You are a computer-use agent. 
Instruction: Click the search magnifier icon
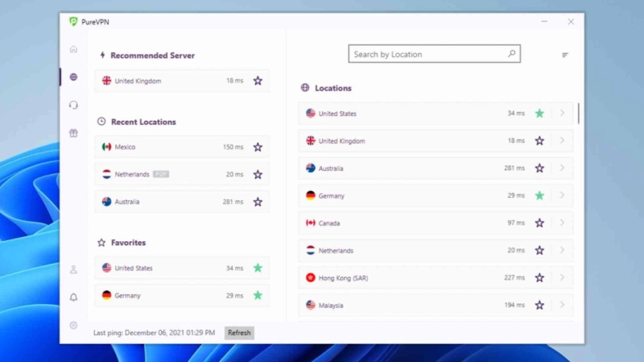click(x=511, y=54)
